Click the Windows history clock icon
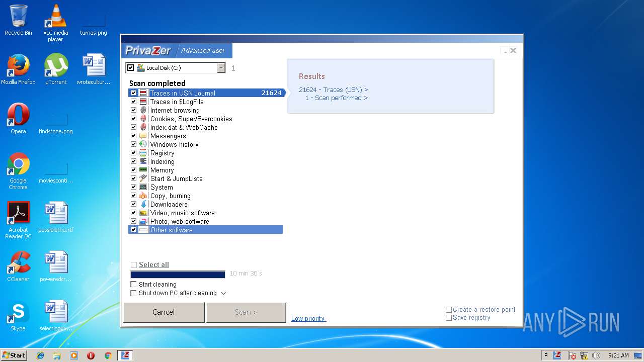Viewport: 644px width, 362px height. (x=143, y=144)
